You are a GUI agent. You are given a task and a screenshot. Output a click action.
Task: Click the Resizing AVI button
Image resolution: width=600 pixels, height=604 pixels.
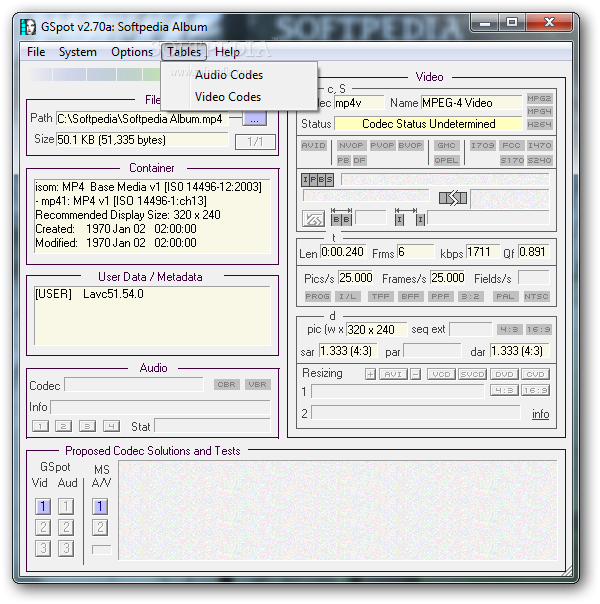point(393,374)
